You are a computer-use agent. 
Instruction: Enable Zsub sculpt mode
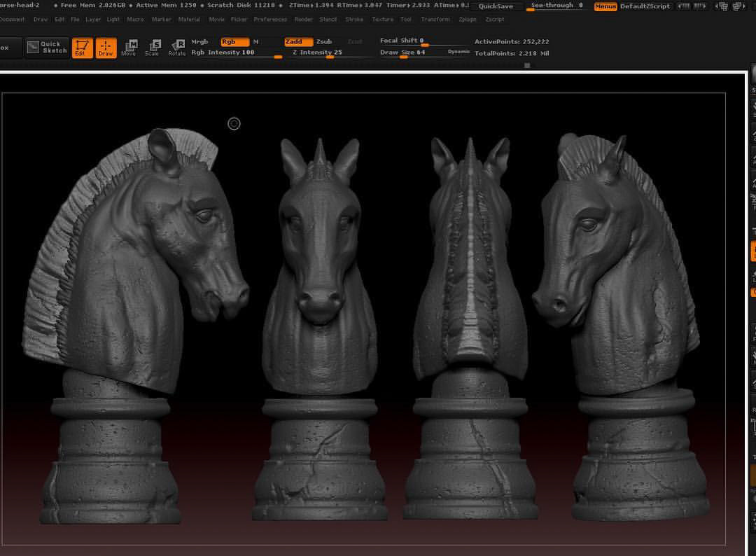tap(324, 42)
